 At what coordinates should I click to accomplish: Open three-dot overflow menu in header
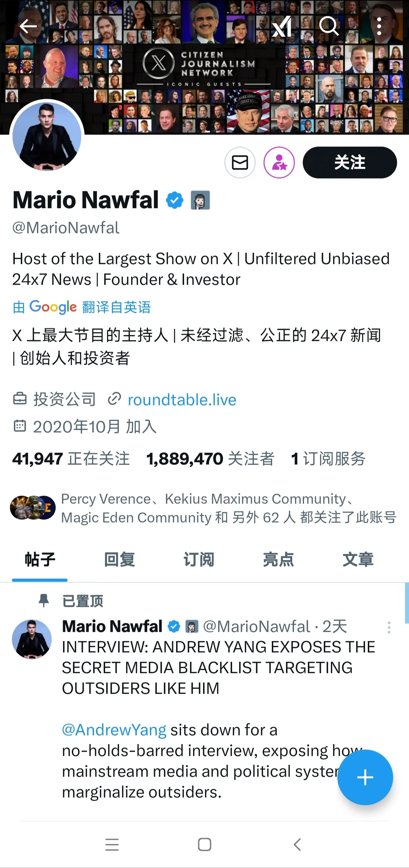coord(379,26)
